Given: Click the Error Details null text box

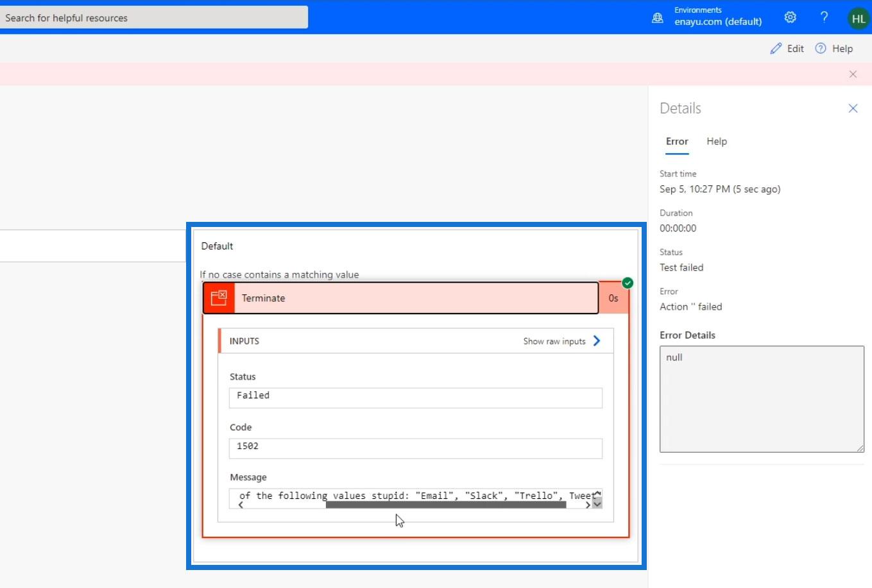Looking at the screenshot, I should [762, 399].
